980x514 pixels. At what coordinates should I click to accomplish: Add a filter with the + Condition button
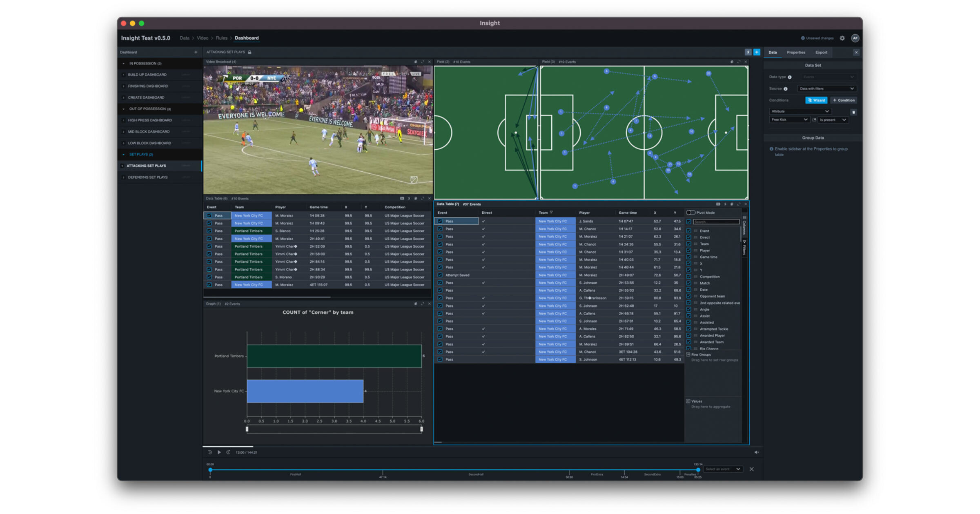pos(843,100)
